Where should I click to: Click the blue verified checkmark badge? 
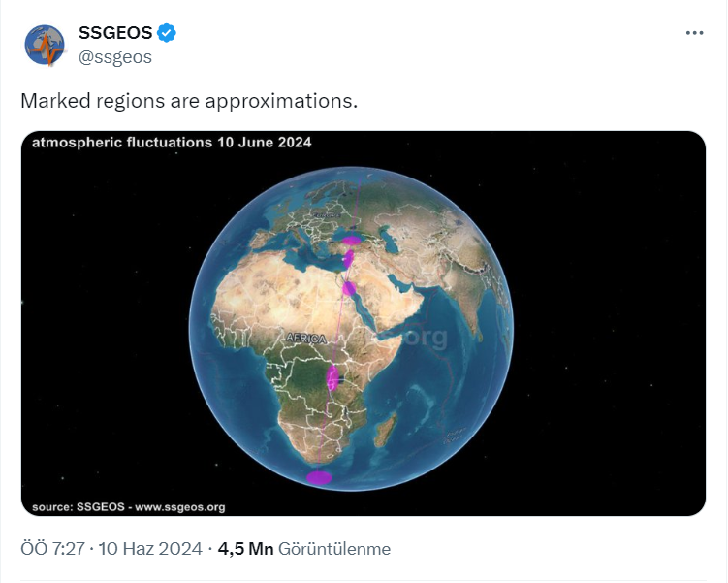pos(167,33)
